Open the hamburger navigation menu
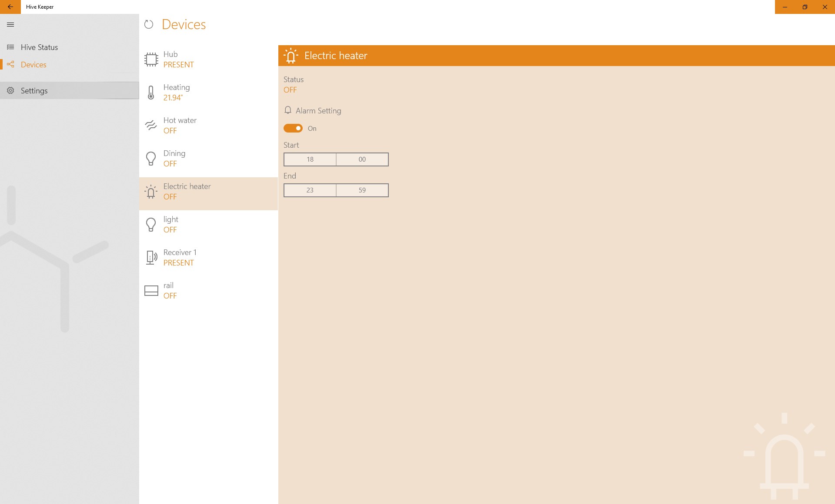Screen dimensions: 835x504 pos(10,25)
